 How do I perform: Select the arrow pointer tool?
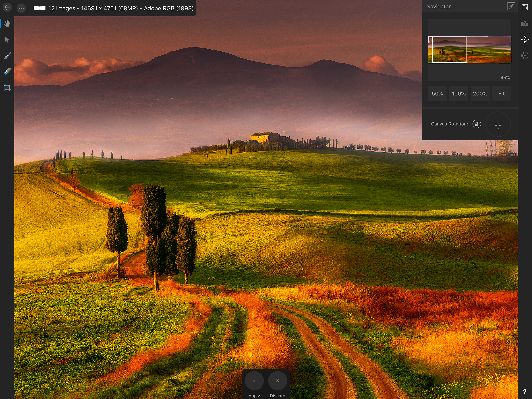click(x=7, y=40)
